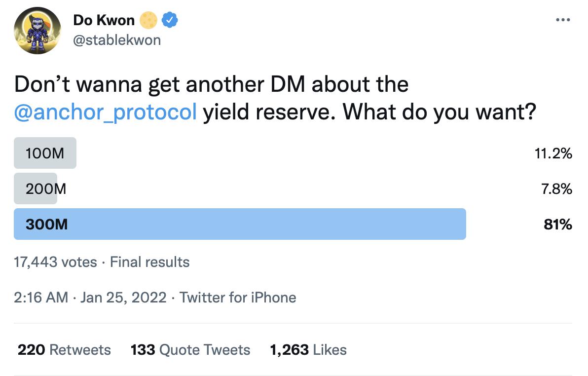Select the 200M poll option
Viewport: 588px width, 376px height.
point(45,188)
